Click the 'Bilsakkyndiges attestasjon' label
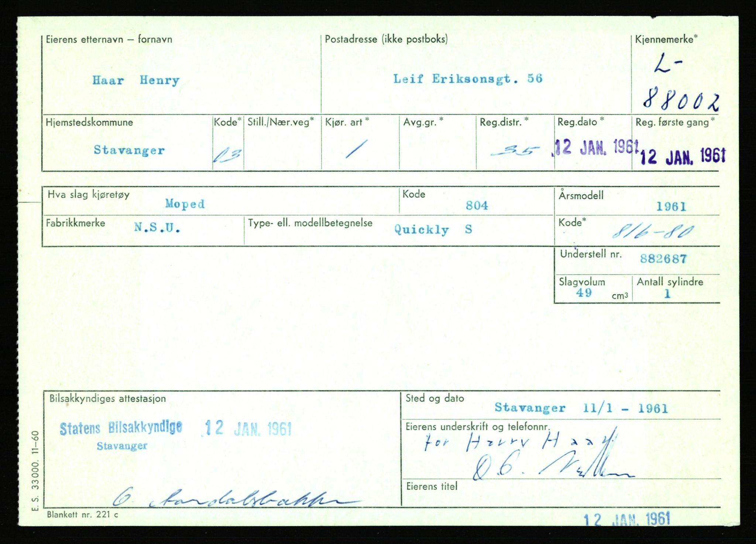Screen dimensions: 756x544 (107, 399)
